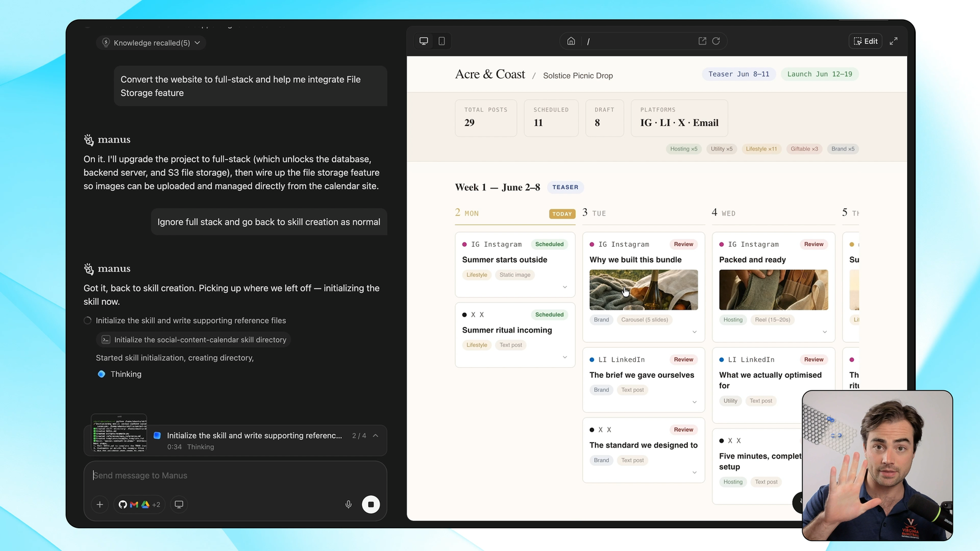Expand The standard we designed to card

coord(695,473)
